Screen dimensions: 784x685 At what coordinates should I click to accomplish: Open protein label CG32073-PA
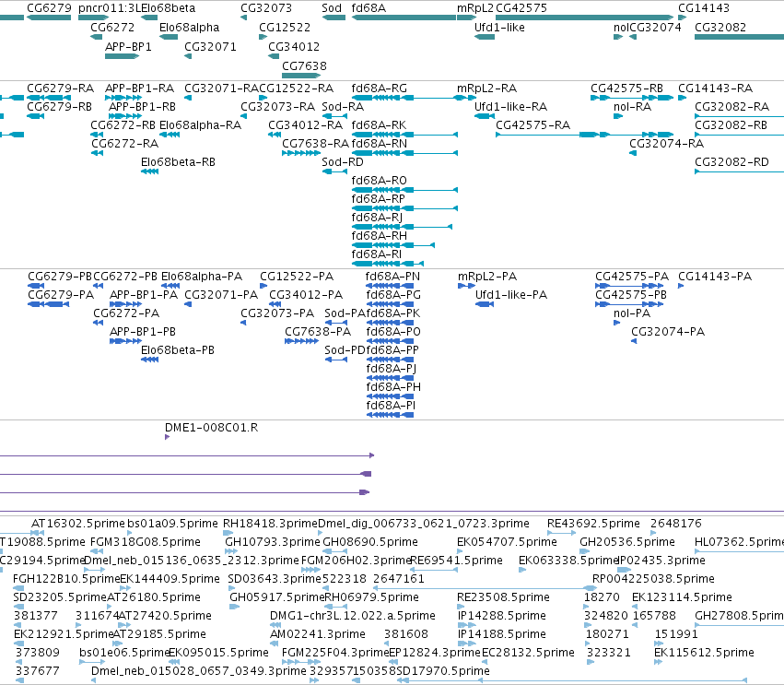[277, 313]
